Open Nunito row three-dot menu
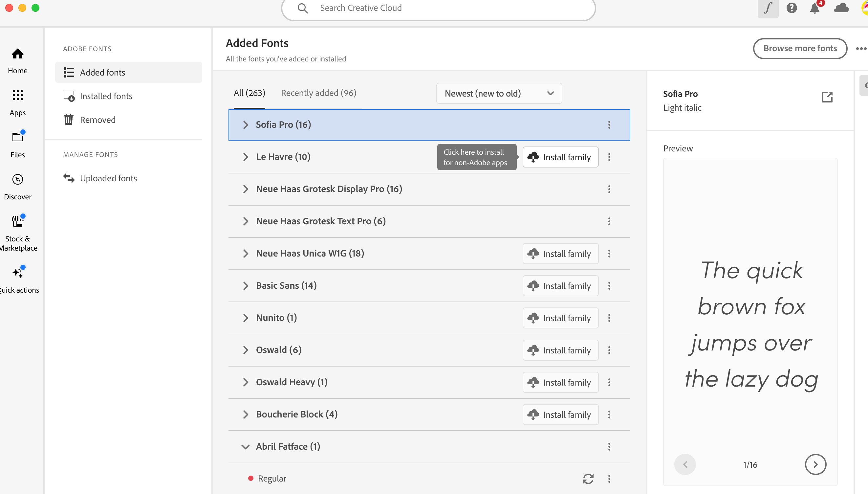 point(609,318)
